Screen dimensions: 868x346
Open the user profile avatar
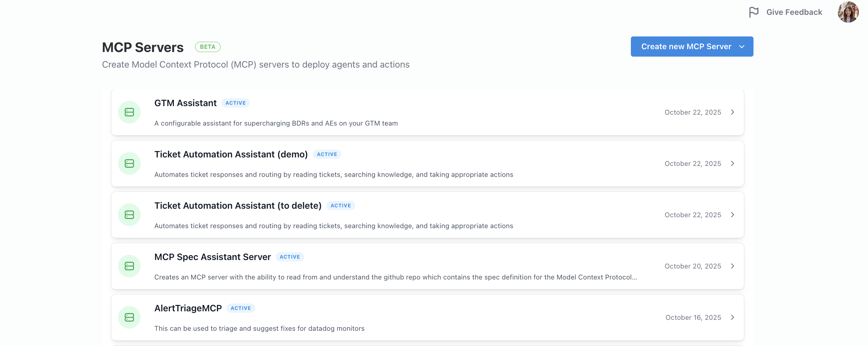[x=848, y=12]
